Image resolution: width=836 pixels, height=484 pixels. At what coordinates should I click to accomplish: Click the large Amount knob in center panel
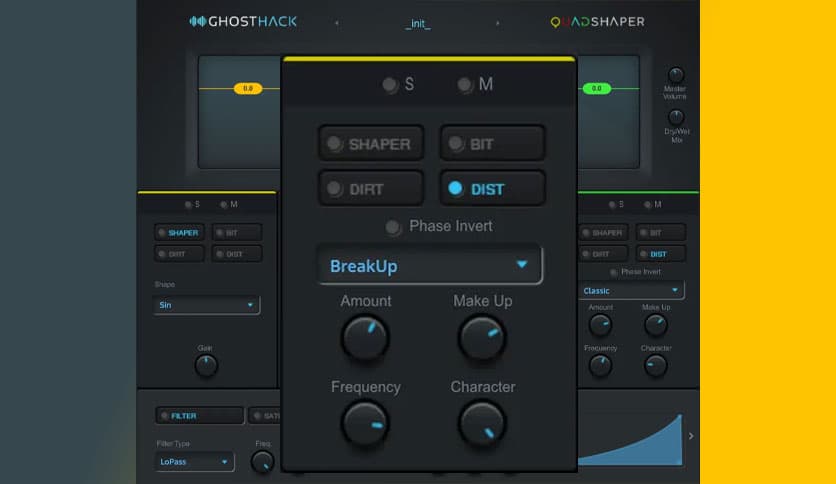tap(365, 337)
